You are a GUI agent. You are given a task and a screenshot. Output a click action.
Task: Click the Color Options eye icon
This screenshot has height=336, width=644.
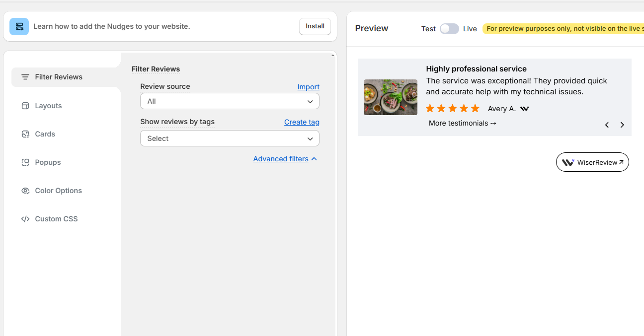click(25, 191)
